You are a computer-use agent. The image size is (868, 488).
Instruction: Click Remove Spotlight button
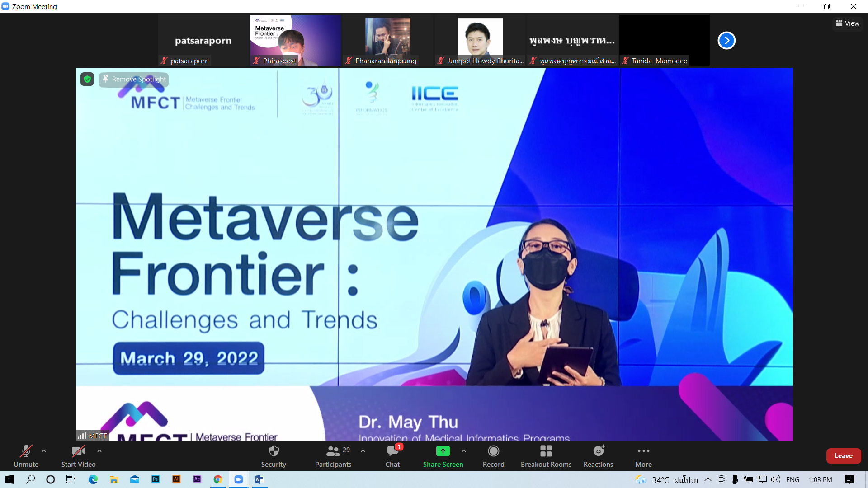[134, 80]
